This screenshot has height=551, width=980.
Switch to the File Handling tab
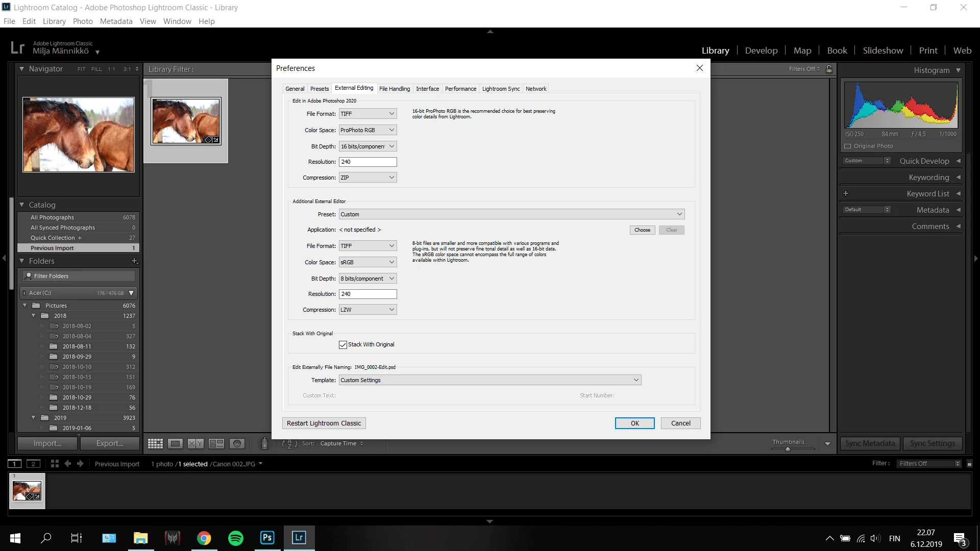coord(394,89)
